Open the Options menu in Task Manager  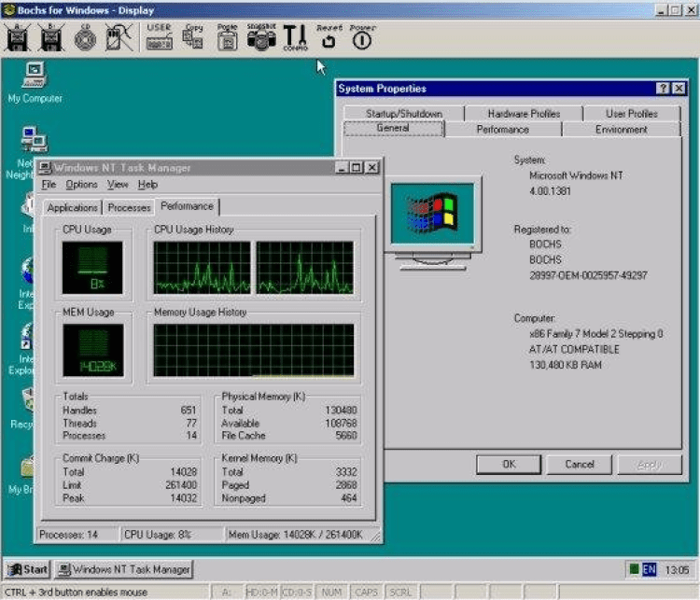(x=81, y=185)
